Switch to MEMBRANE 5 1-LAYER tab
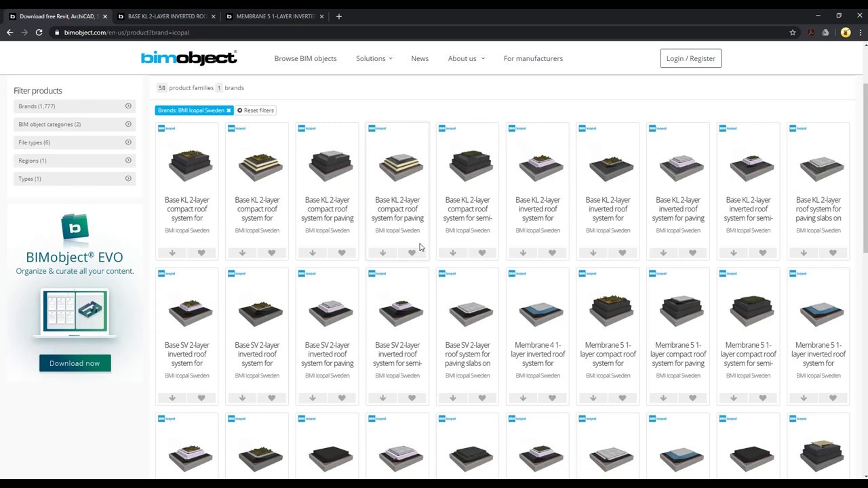This screenshot has height=488, width=868. (x=275, y=16)
